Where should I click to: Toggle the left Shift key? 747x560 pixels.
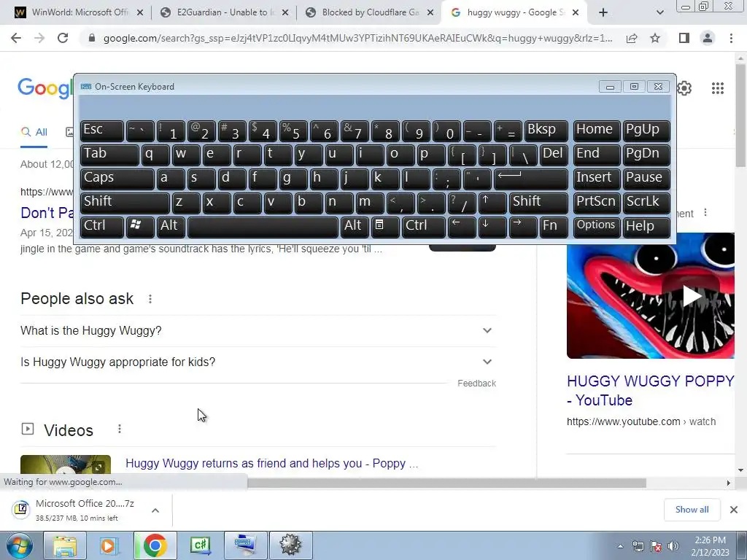[125, 203]
